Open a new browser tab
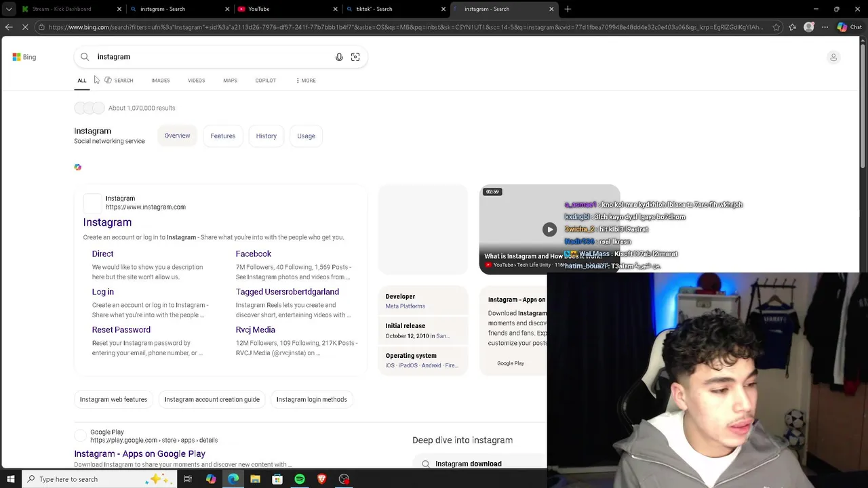This screenshot has height=488, width=868. pyautogui.click(x=568, y=9)
